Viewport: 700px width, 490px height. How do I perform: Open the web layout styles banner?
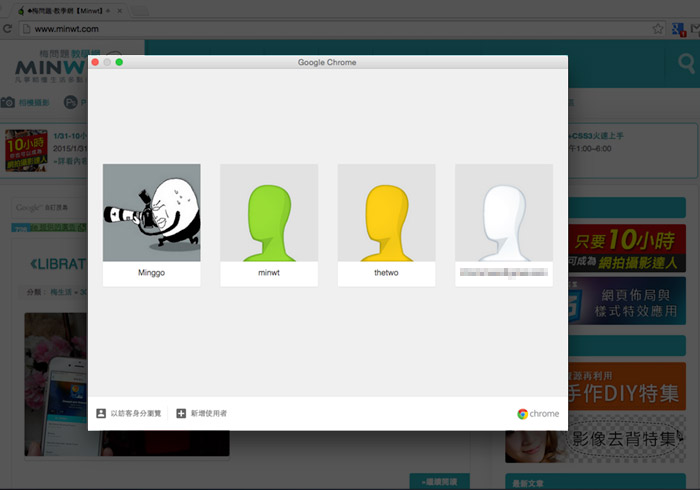point(627,301)
